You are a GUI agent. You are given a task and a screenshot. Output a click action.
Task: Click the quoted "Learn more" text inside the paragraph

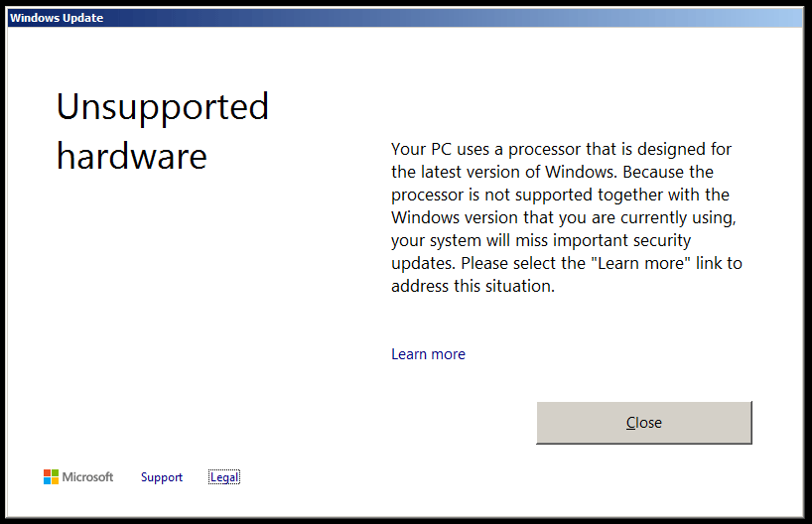tap(636, 263)
